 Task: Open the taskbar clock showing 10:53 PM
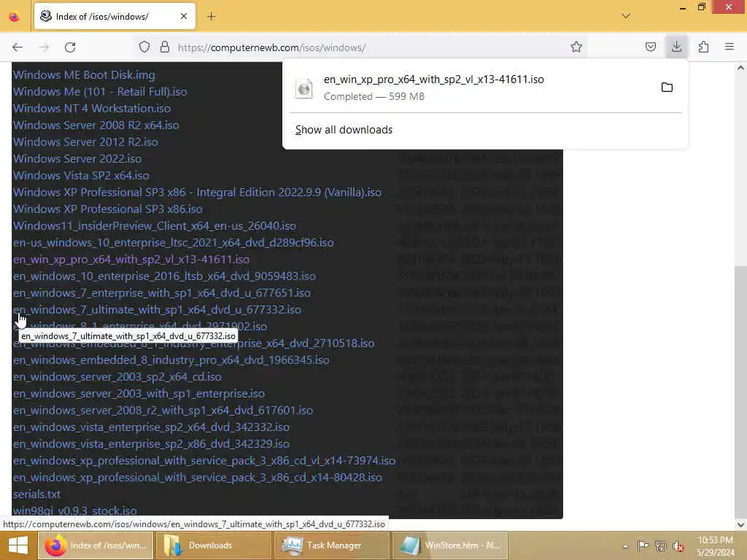click(x=716, y=545)
